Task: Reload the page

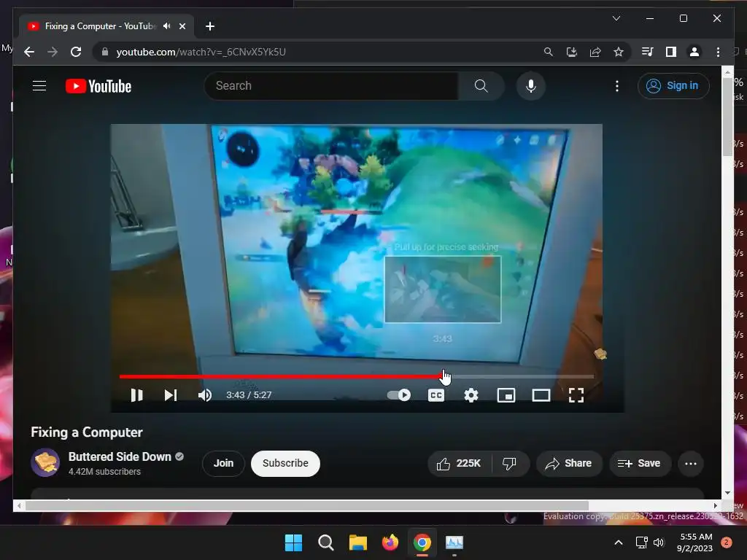Action: point(76,52)
